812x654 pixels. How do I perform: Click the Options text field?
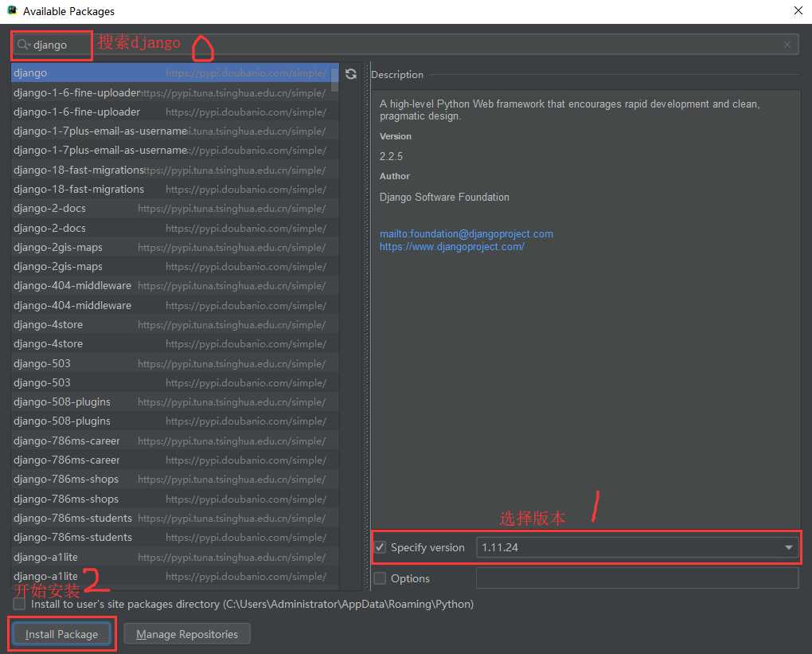pos(638,578)
